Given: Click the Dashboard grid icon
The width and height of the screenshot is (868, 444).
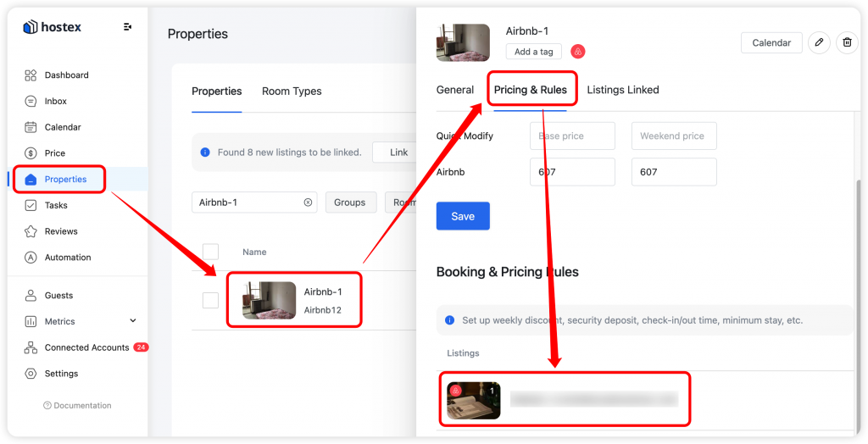Looking at the screenshot, I should (31, 75).
